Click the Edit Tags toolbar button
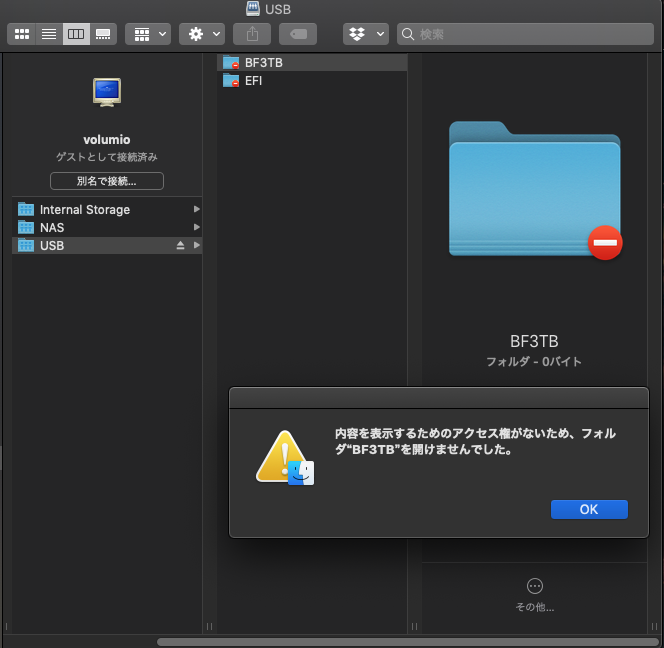 coord(298,34)
